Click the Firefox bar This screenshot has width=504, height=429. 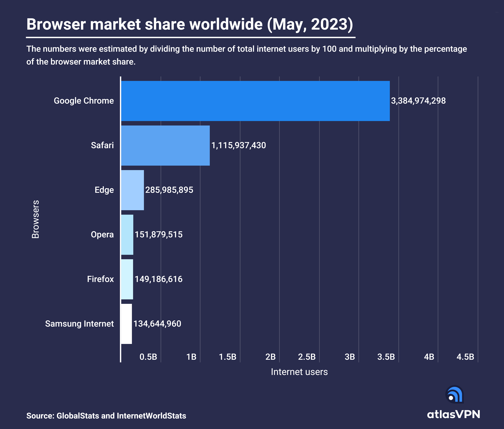click(x=127, y=279)
